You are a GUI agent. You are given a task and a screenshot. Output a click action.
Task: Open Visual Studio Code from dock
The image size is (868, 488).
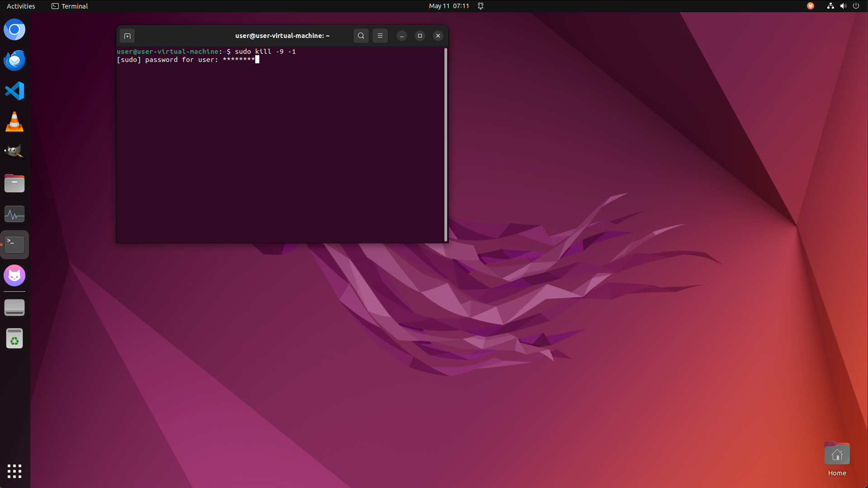click(x=14, y=91)
